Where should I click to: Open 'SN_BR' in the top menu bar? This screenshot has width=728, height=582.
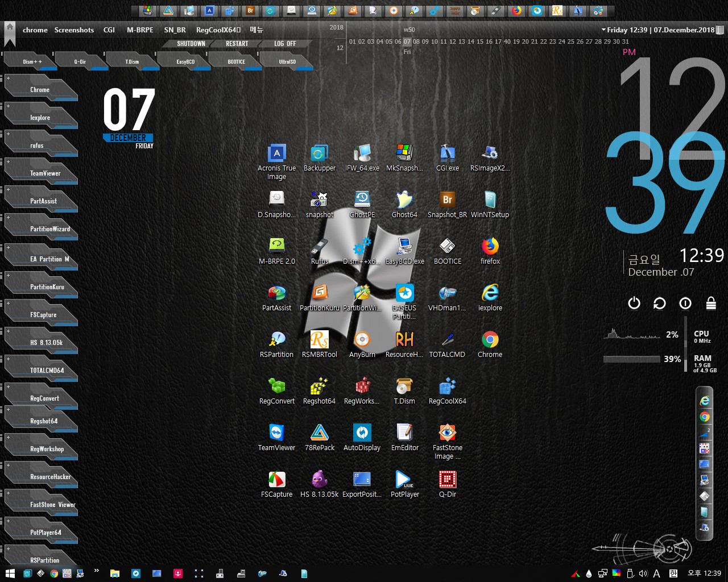coord(175,30)
